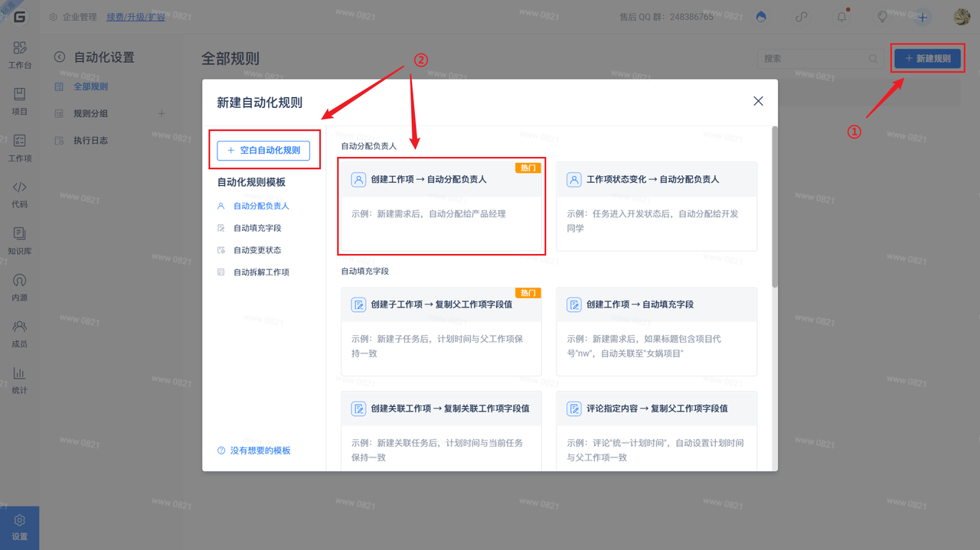Click the 新建规则 button
This screenshot has height=550, width=980.
[927, 58]
